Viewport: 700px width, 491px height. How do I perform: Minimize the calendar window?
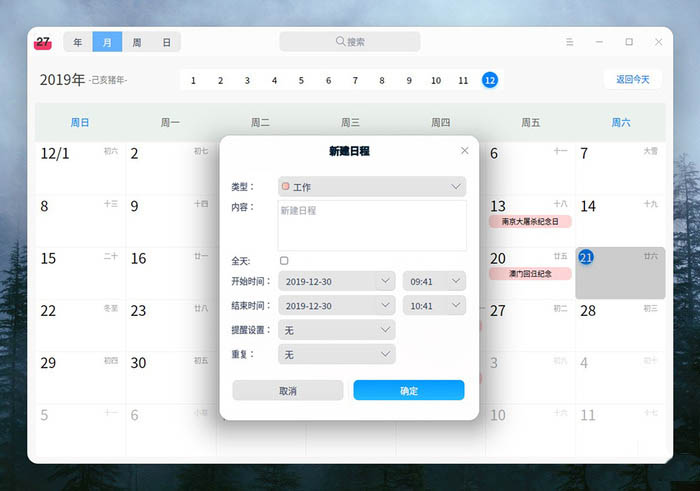point(599,42)
